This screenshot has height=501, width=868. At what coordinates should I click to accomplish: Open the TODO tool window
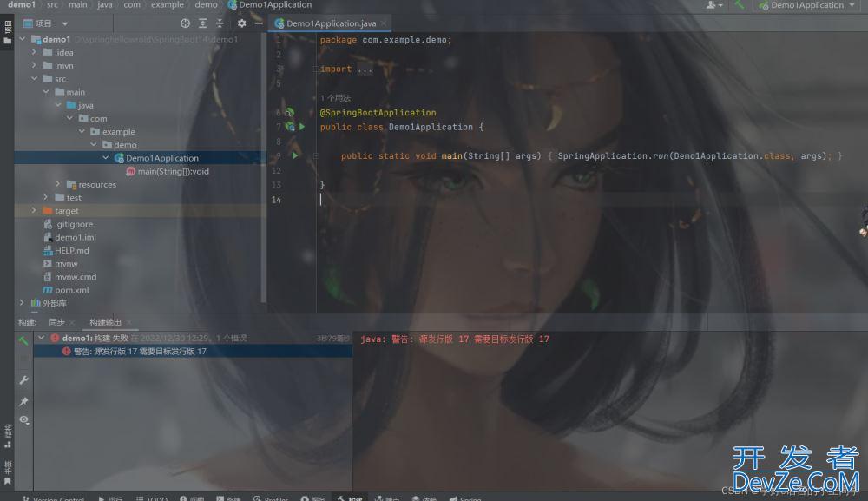[152, 498]
